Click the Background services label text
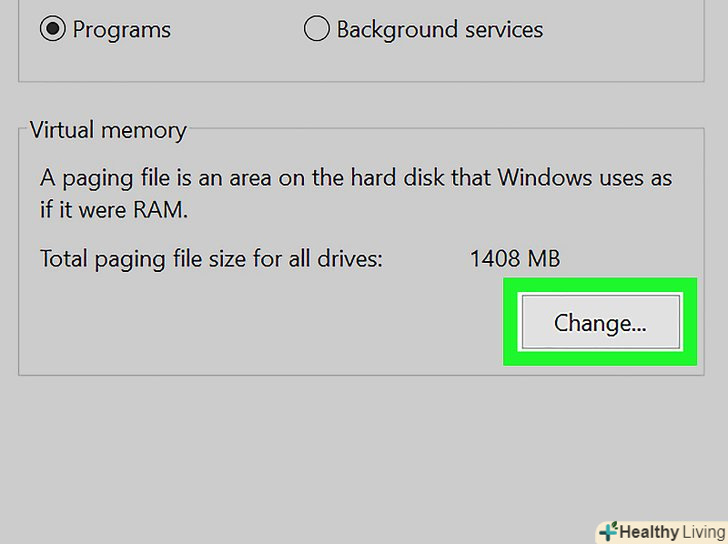Screen dimensions: 728x544 pos(439,30)
